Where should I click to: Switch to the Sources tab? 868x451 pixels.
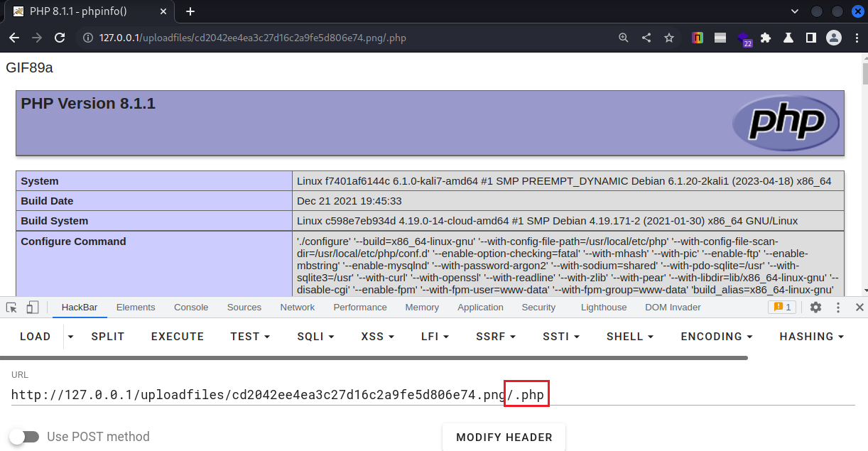pyautogui.click(x=244, y=308)
